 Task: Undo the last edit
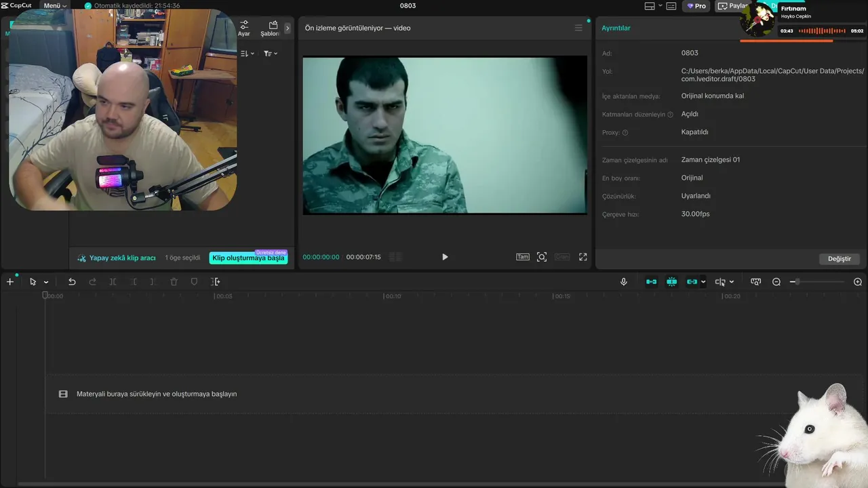pyautogui.click(x=72, y=282)
